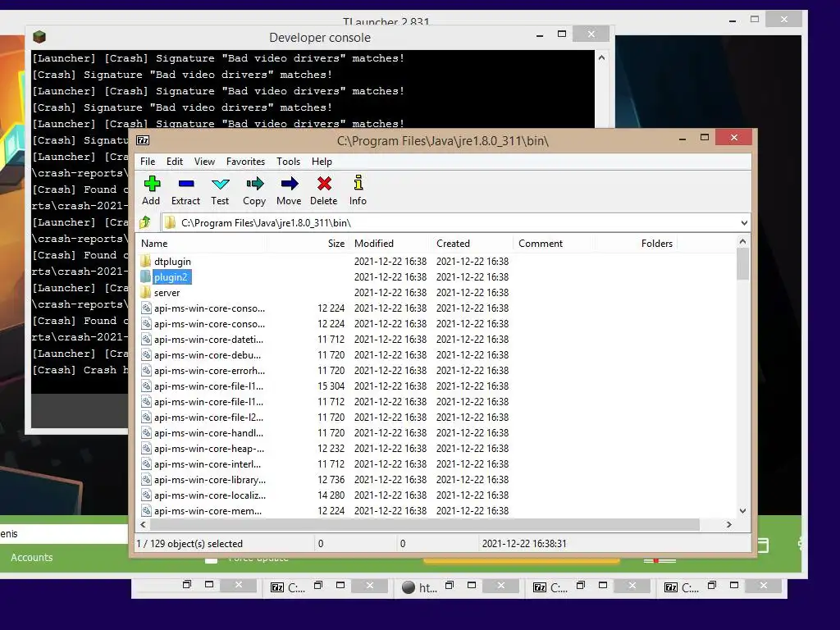Viewport: 840px width, 630px height.
Task: Click the api-ms-win-core-heap file icon
Action: [x=146, y=449]
